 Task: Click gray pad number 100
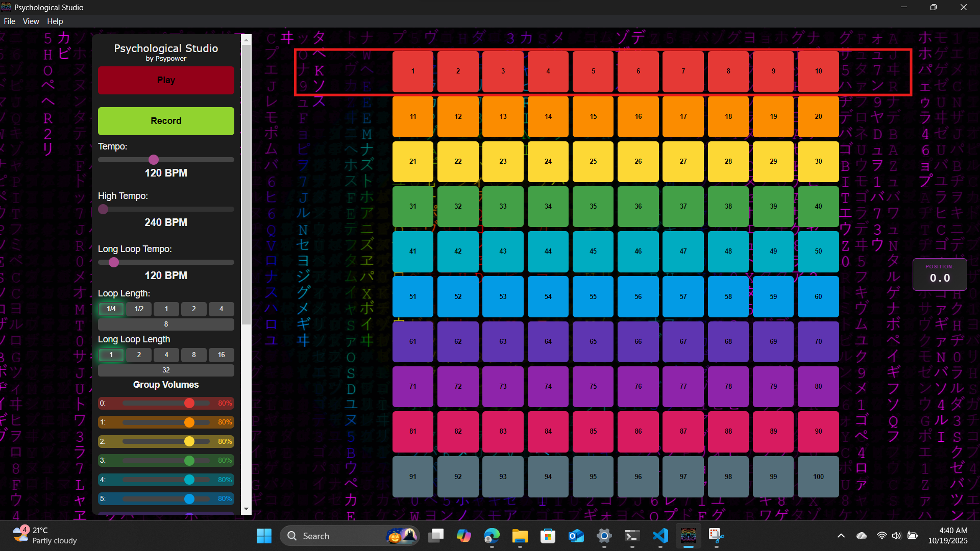tap(818, 477)
